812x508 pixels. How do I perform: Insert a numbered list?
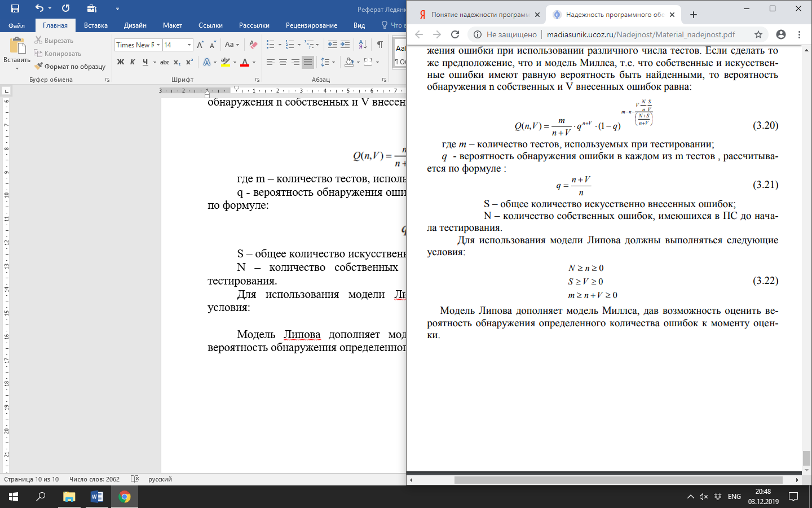coord(290,45)
